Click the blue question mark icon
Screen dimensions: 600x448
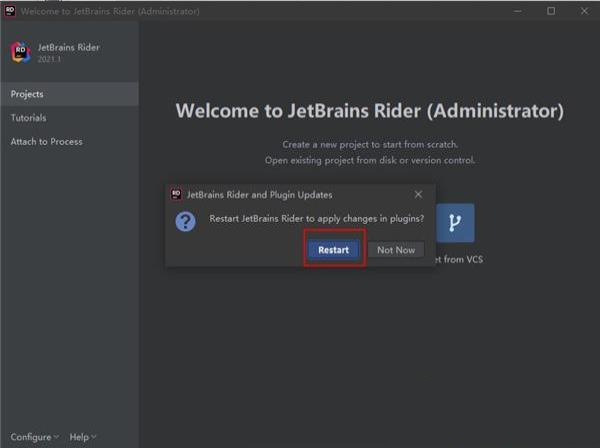185,222
